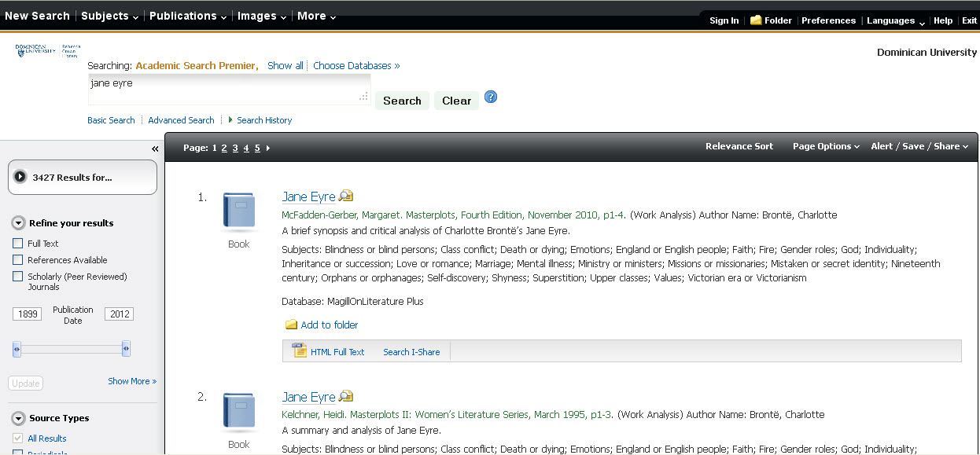This screenshot has height=455, width=980.
Task: Click Search I-Share link
Action: coord(411,352)
